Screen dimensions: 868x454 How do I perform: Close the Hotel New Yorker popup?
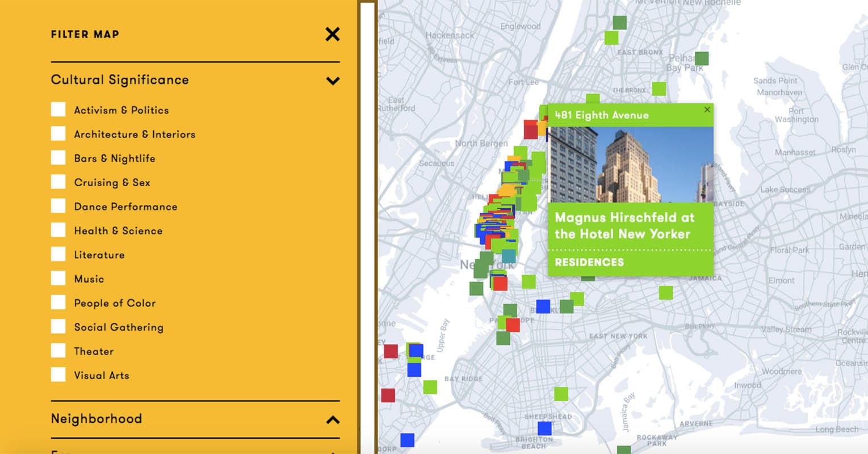coord(707,110)
